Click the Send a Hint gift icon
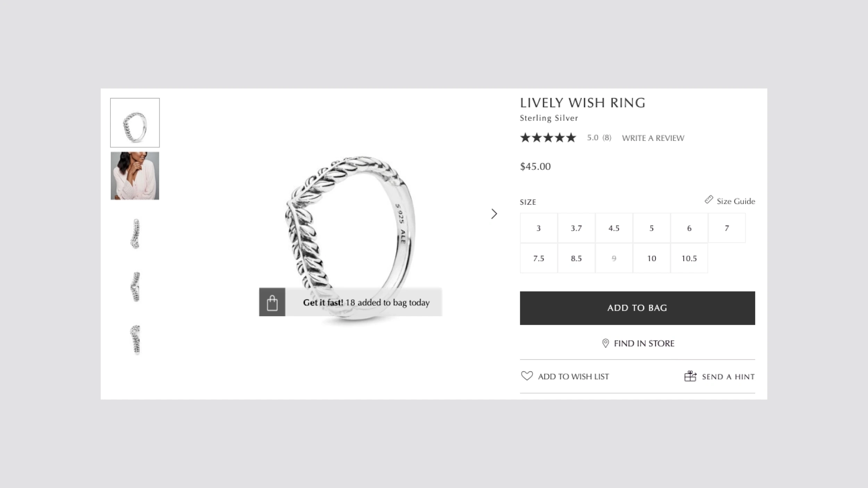Screen dimensions: 868x488 point(690,376)
